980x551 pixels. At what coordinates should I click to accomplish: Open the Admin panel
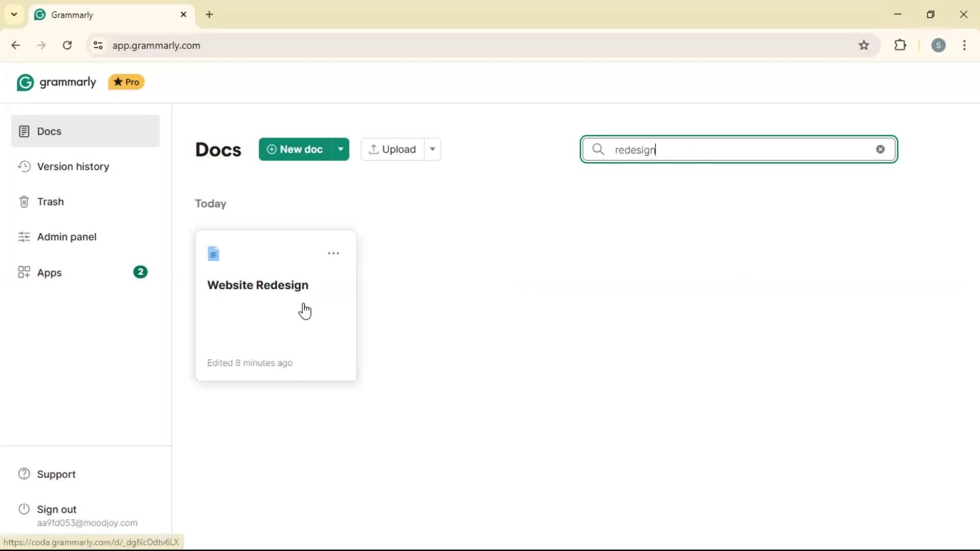(66, 237)
